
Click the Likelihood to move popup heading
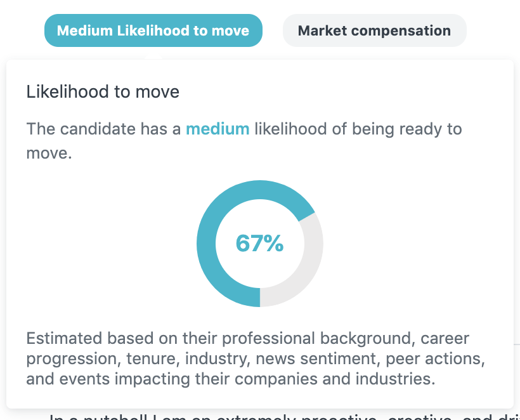pos(103,91)
